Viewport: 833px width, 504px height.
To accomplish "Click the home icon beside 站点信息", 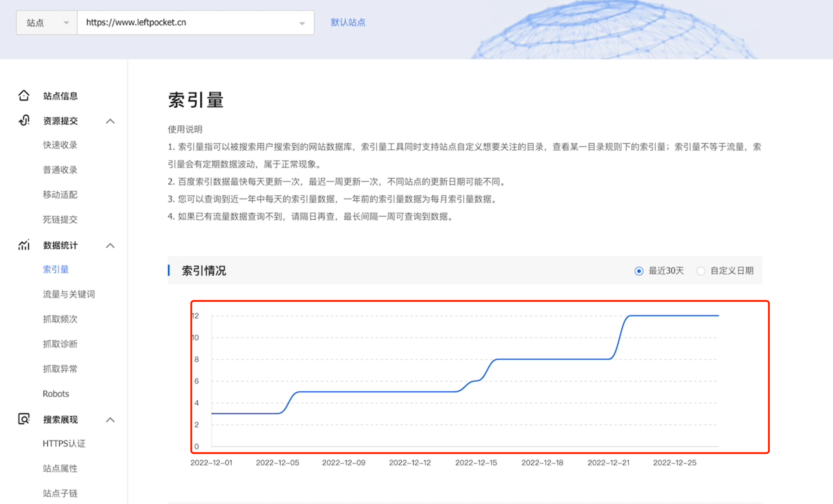I will 24,96.
